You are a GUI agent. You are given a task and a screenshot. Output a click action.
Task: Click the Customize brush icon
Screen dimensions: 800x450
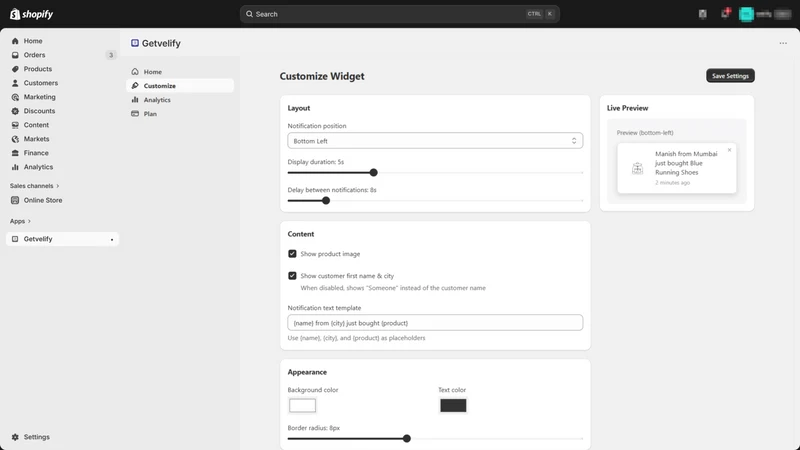click(135, 86)
